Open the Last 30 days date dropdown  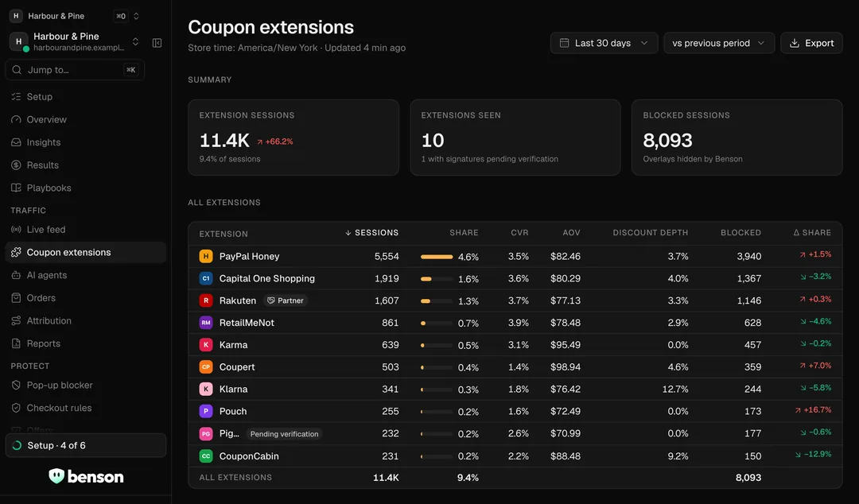[604, 43]
